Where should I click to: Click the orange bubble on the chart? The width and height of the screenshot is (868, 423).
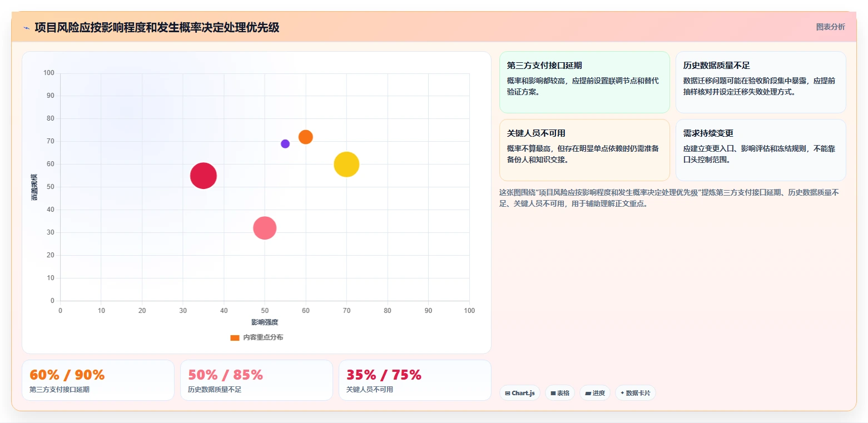(x=305, y=137)
